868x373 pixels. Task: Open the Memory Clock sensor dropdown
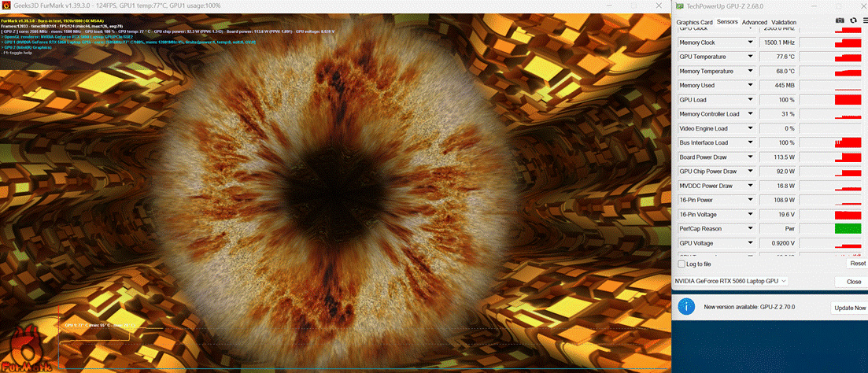pyautogui.click(x=752, y=42)
